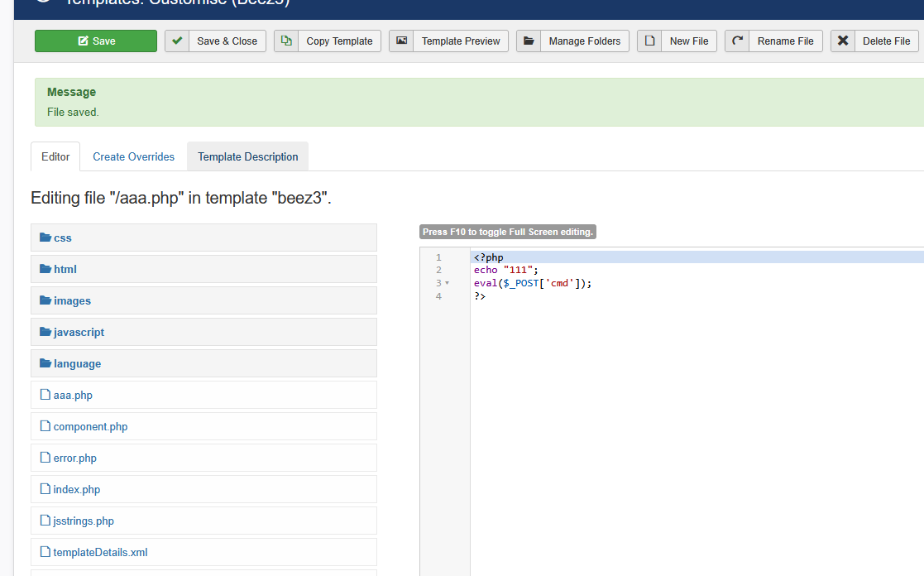This screenshot has width=924, height=576.
Task: Click the New File page icon
Action: pyautogui.click(x=649, y=41)
